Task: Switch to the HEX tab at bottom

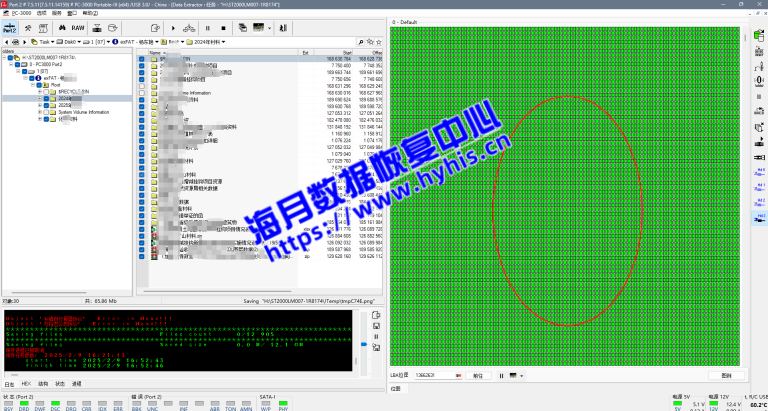Action: coord(26,383)
